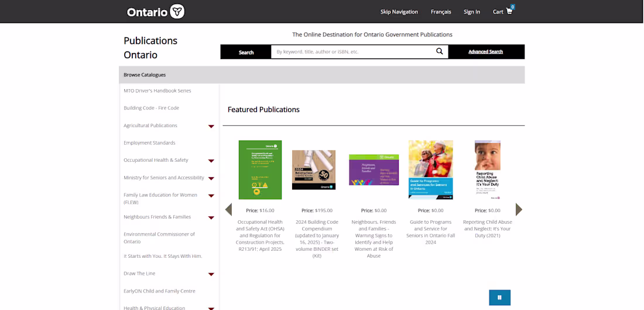Advance to next featured publications slide

519,209
